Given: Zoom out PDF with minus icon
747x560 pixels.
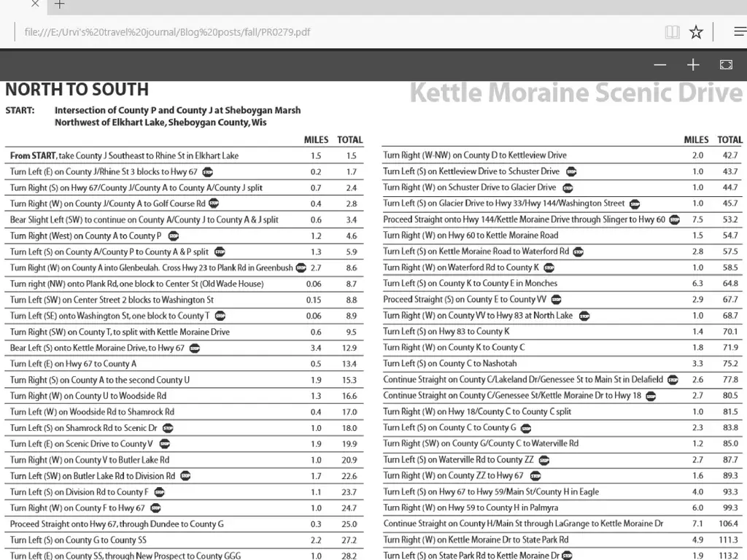Looking at the screenshot, I should [x=659, y=65].
